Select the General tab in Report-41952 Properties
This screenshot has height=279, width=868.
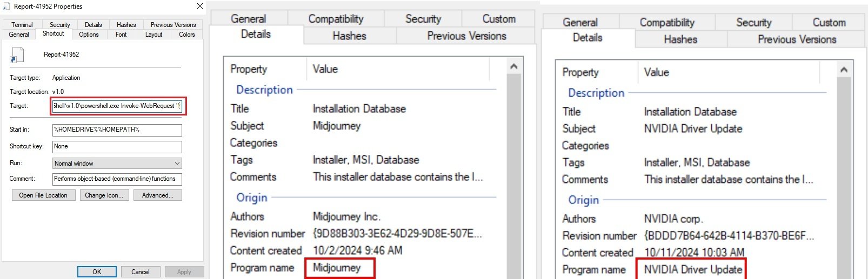coord(19,35)
